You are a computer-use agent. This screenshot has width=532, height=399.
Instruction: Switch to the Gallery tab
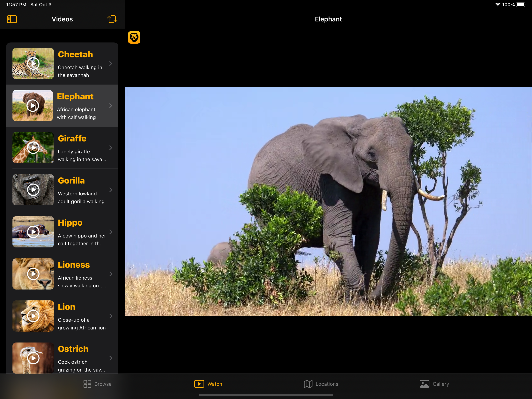pos(434,384)
